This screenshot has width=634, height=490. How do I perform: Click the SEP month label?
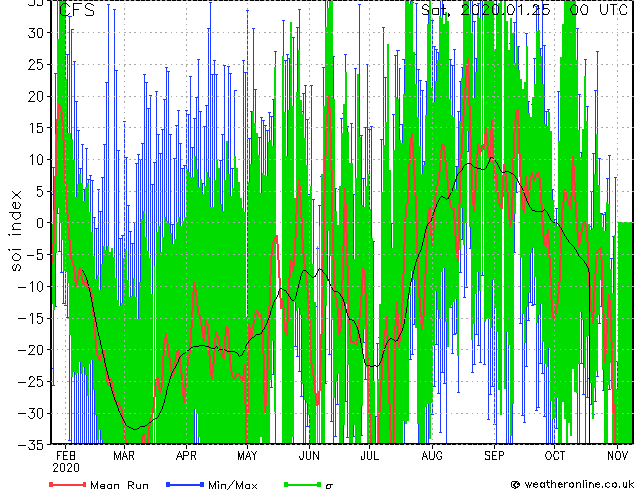click(494, 456)
